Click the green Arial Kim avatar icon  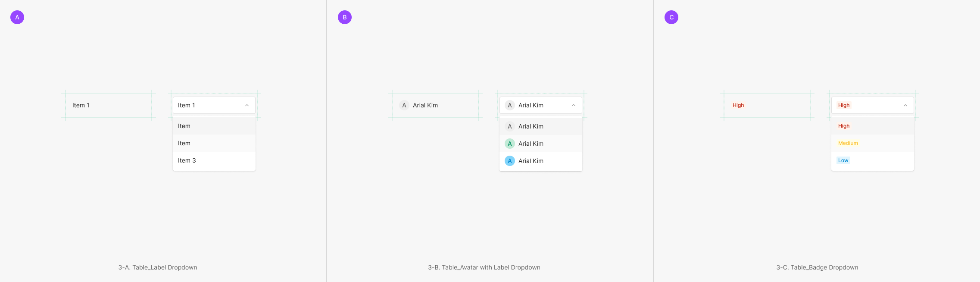(510, 144)
